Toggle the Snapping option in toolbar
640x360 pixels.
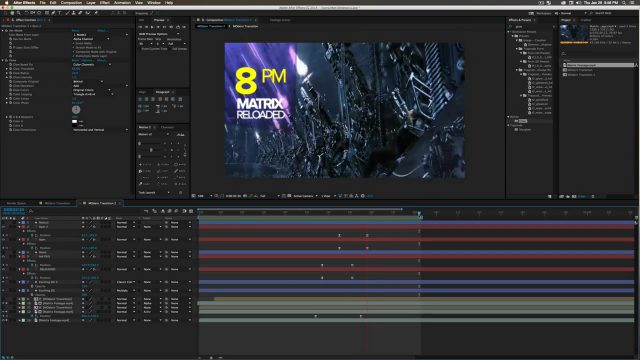[143, 13]
